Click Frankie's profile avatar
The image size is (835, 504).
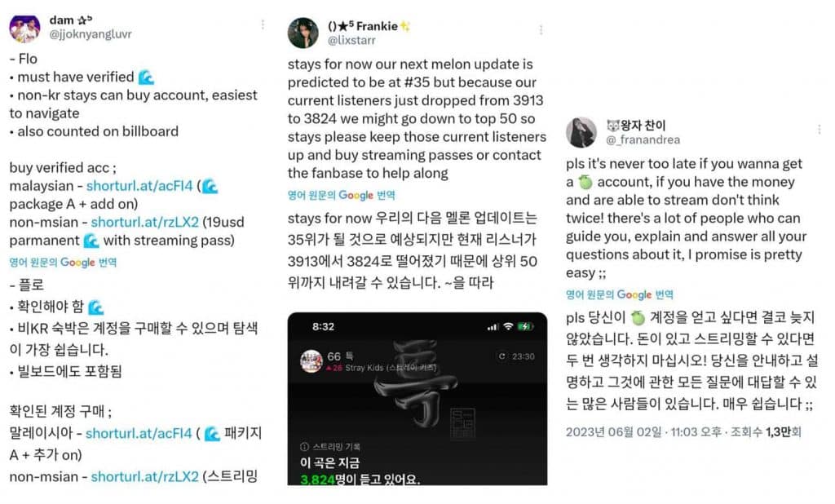[303, 33]
